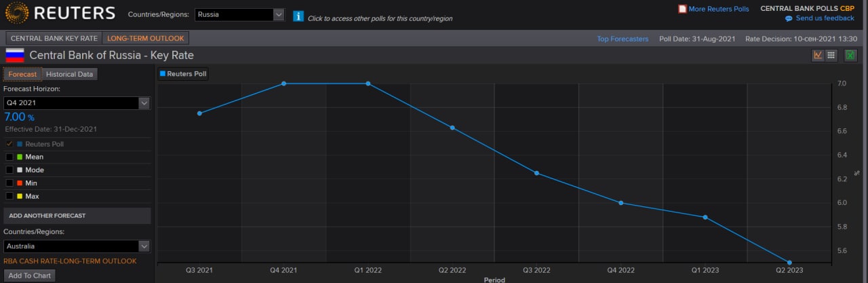Screen dimensions: 868x283
Task: Click the feedback speech bubble icon
Action: click(789, 18)
